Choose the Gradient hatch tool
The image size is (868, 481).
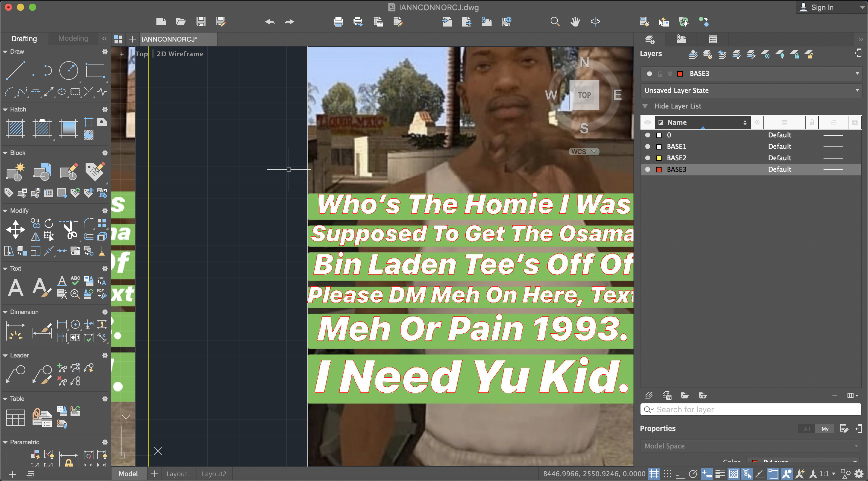68,128
